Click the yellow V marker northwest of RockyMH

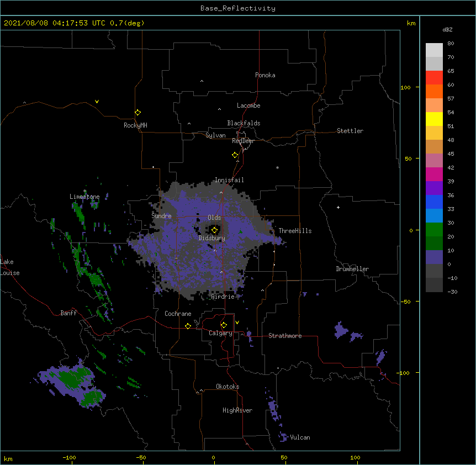[97, 102]
